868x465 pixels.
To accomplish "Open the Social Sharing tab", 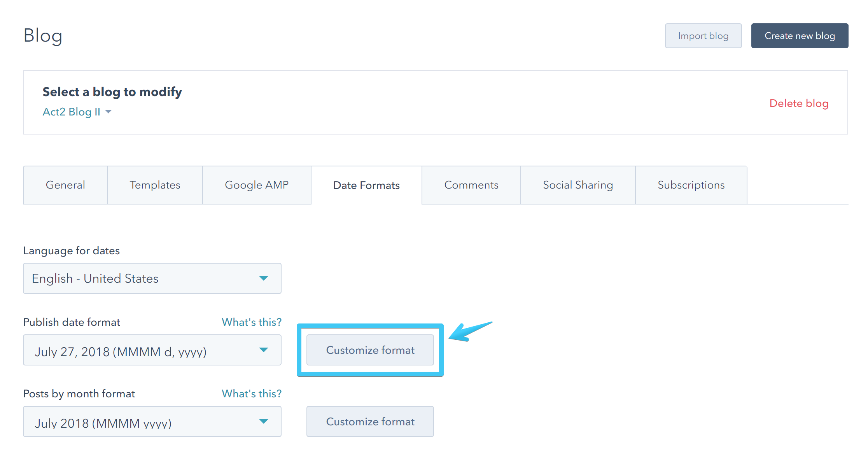I will click(x=577, y=185).
